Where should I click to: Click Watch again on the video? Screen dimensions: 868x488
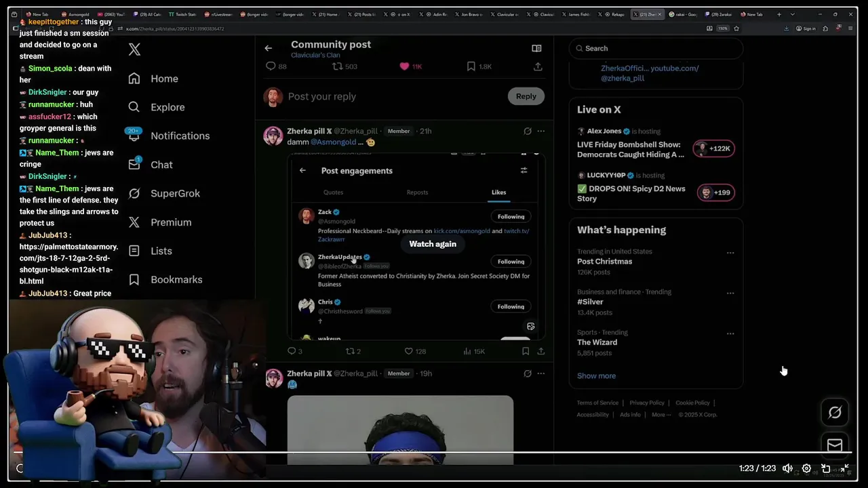click(x=433, y=244)
